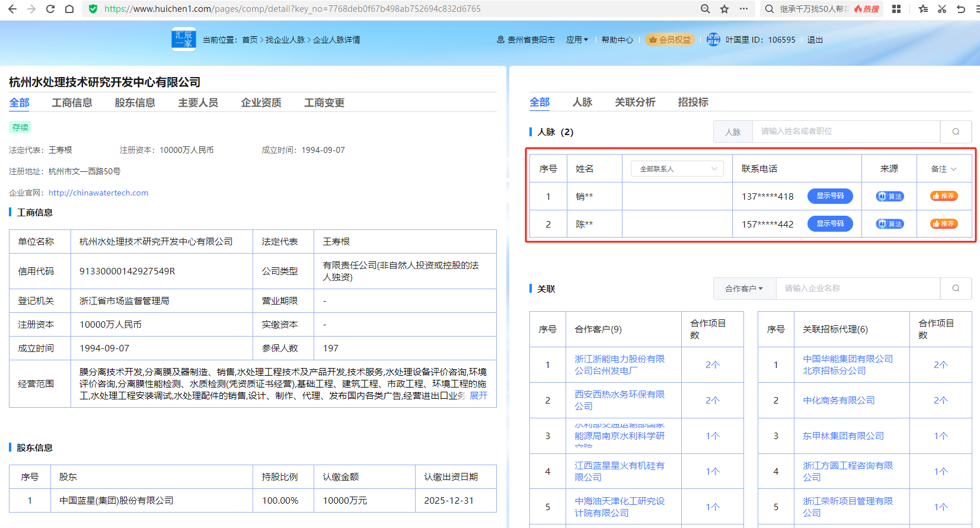Open the 主要人员 tab
Viewport: 980px width, 528px height.
click(198, 103)
